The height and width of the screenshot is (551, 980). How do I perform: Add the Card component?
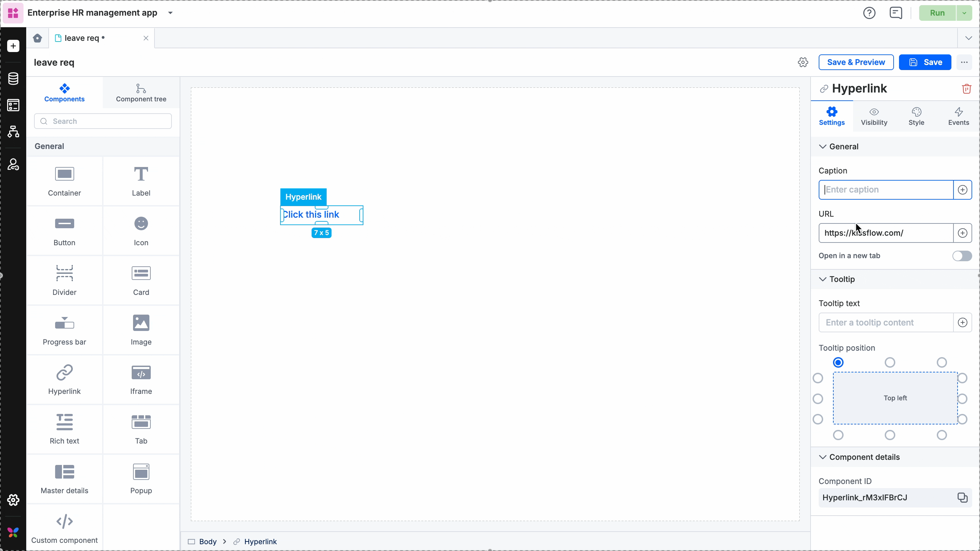coord(141,281)
